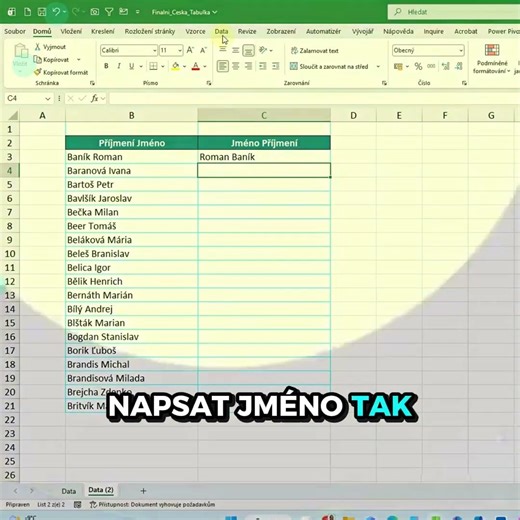Open Podmíněné formátování menu
This screenshot has height=520, width=520.
pos(492,59)
